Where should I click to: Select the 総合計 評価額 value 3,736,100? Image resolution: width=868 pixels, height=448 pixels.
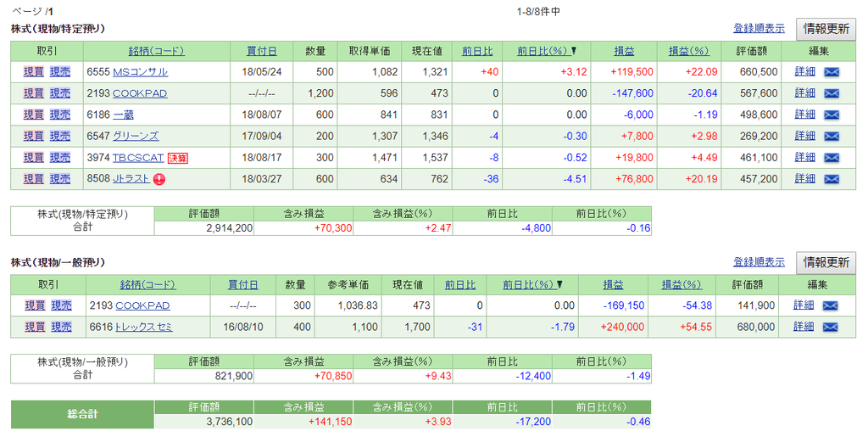(x=229, y=422)
